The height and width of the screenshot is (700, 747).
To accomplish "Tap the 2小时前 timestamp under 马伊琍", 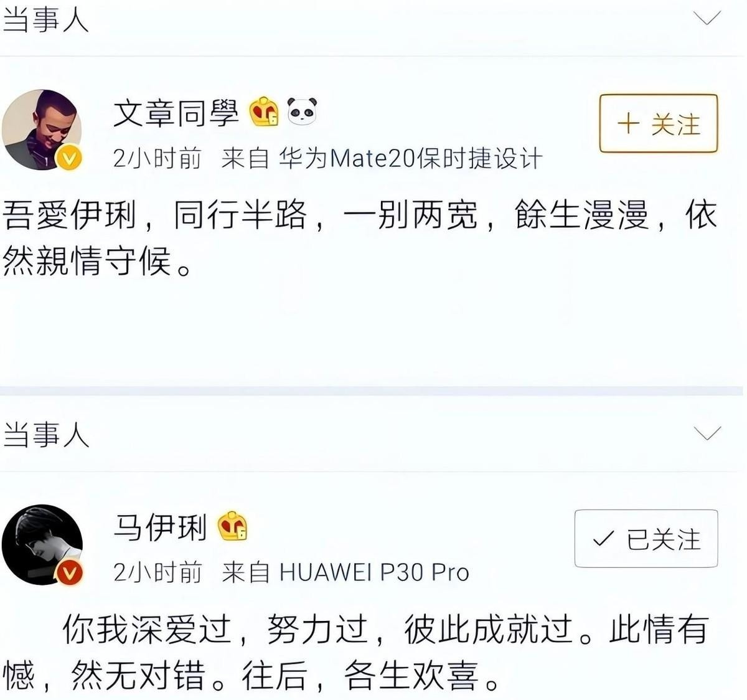I will (x=157, y=572).
